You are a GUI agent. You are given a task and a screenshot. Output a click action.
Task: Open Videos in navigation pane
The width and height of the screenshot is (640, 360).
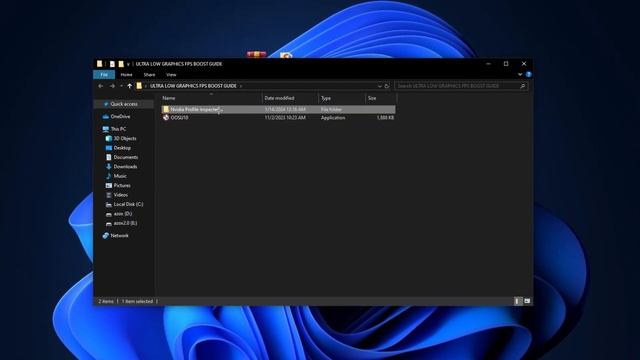[x=120, y=195]
